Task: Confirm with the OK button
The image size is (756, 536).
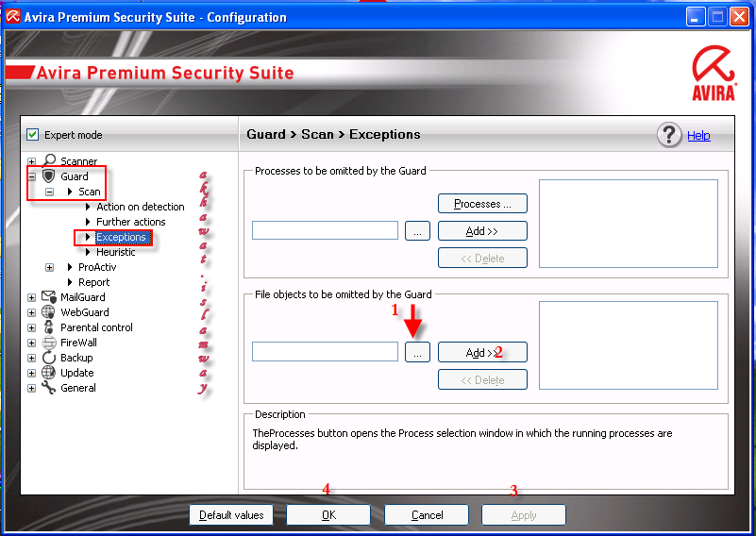Action: coord(328,515)
